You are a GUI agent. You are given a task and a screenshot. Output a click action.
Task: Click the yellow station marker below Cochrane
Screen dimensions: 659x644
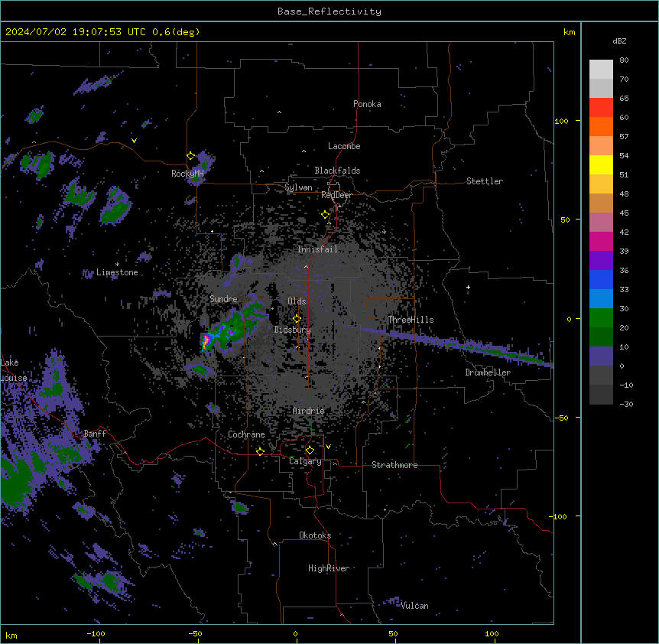coord(260,451)
